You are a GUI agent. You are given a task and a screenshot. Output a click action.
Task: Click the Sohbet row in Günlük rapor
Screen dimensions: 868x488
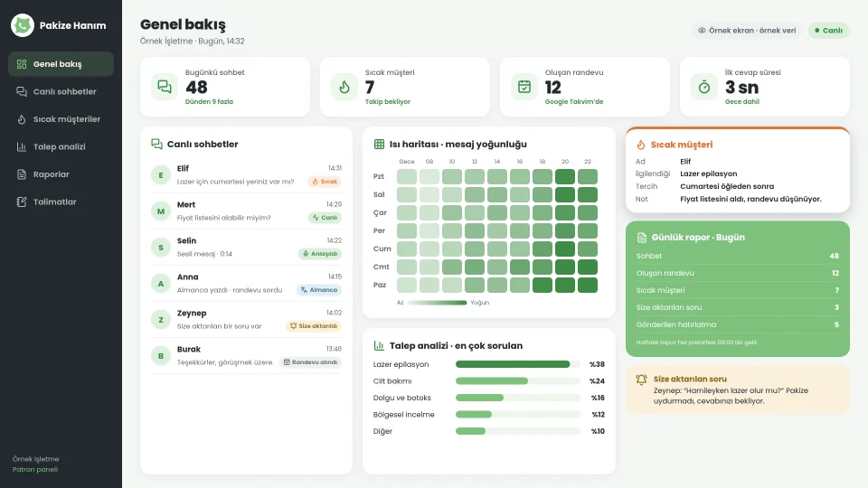[738, 256]
